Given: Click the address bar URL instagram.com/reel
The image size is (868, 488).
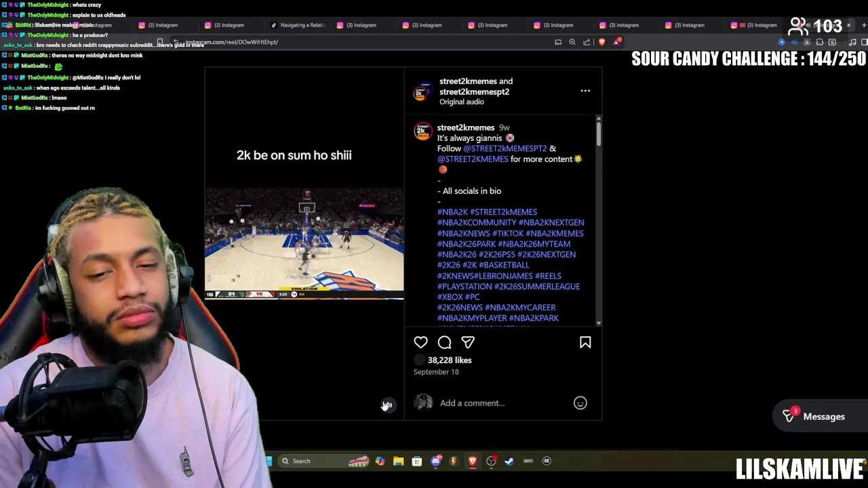Looking at the screenshot, I should click(232, 42).
